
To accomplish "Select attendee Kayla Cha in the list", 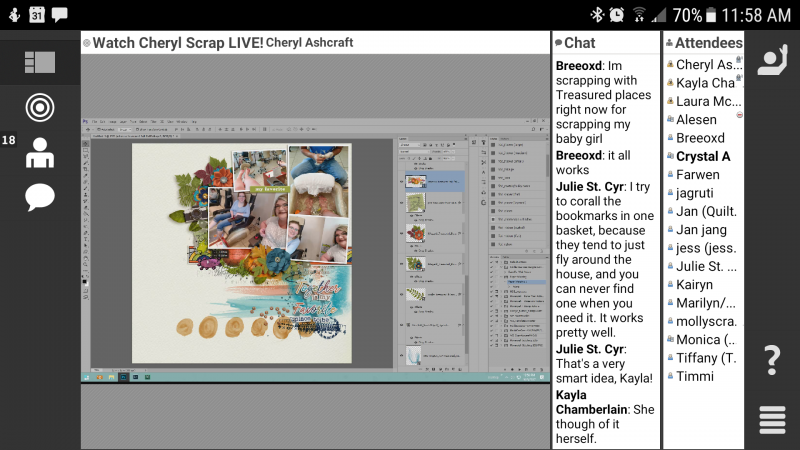I will click(704, 83).
